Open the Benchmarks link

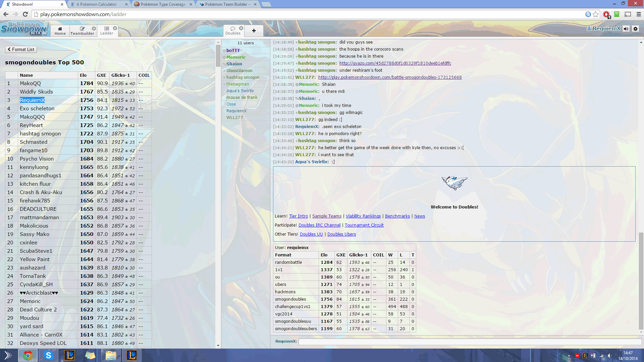coord(397,216)
